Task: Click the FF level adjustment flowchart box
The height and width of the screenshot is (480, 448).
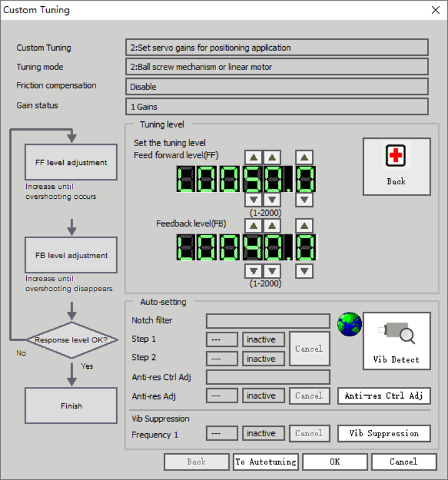Action: [71, 162]
